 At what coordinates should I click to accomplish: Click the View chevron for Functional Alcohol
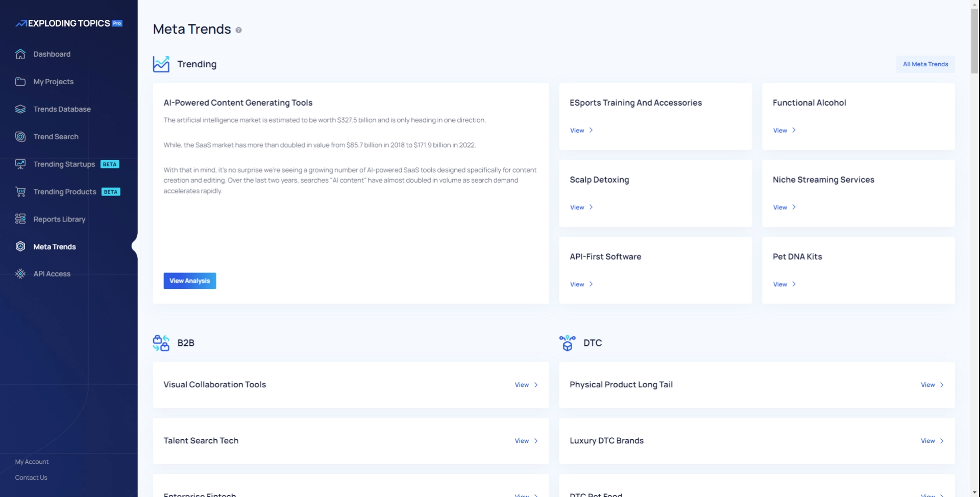(x=794, y=130)
